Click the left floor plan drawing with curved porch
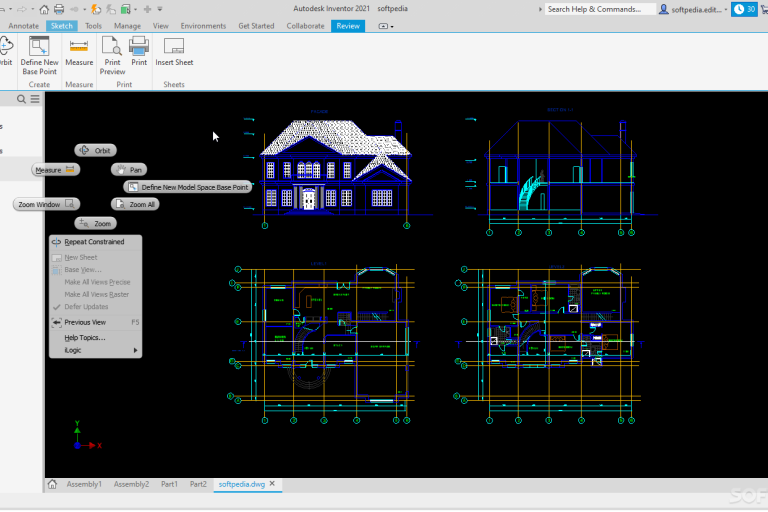This screenshot has height=512, width=768. pos(323,343)
